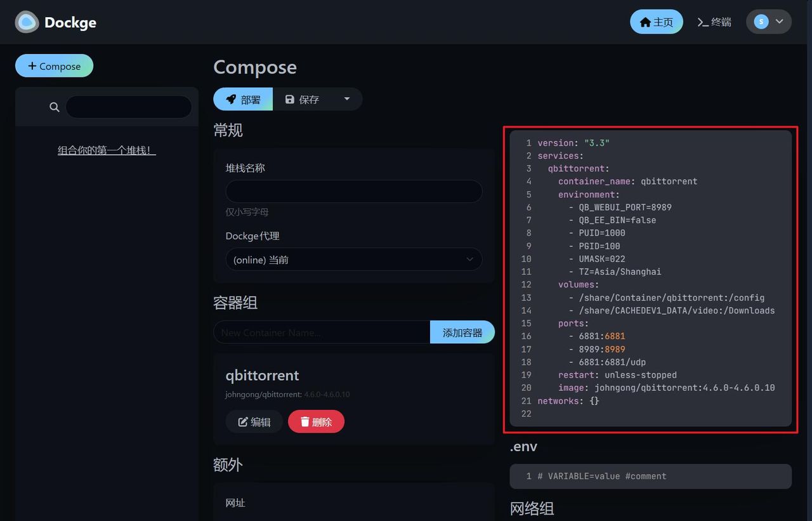
Task: Click the image: johngong/qbittorrent line in the editor
Action: pyautogui.click(x=667, y=388)
